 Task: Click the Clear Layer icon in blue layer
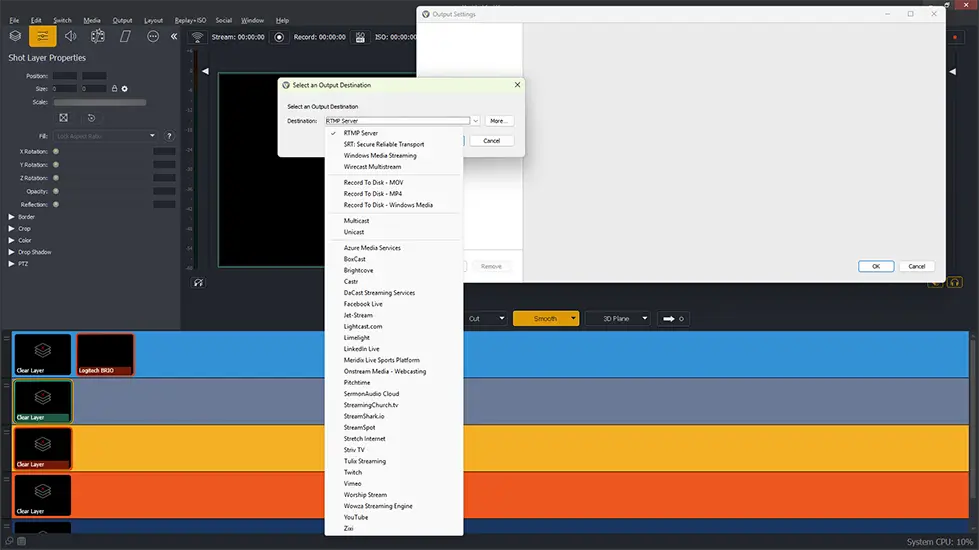42,354
